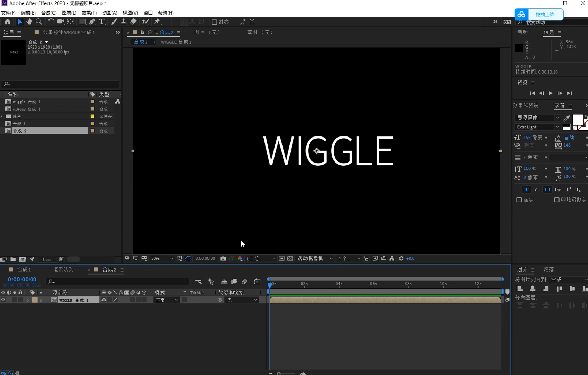Select the Pen tool
The image size is (588, 375).
[x=92, y=22]
